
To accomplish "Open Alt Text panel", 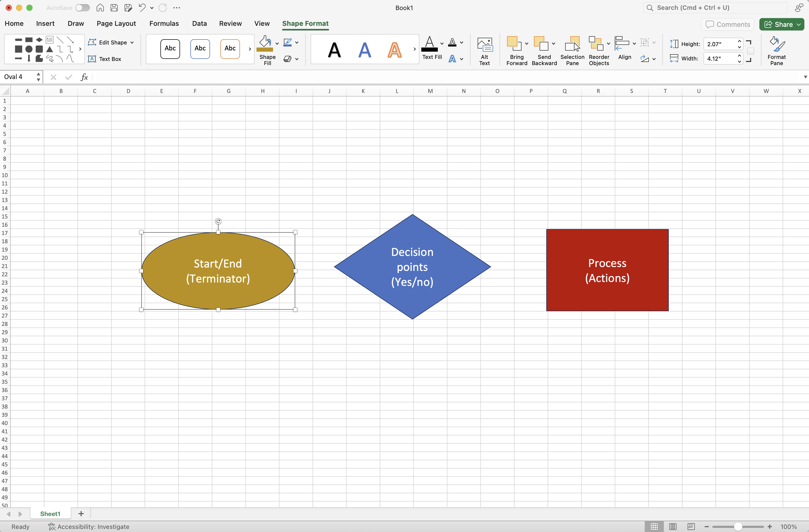I will click(484, 51).
